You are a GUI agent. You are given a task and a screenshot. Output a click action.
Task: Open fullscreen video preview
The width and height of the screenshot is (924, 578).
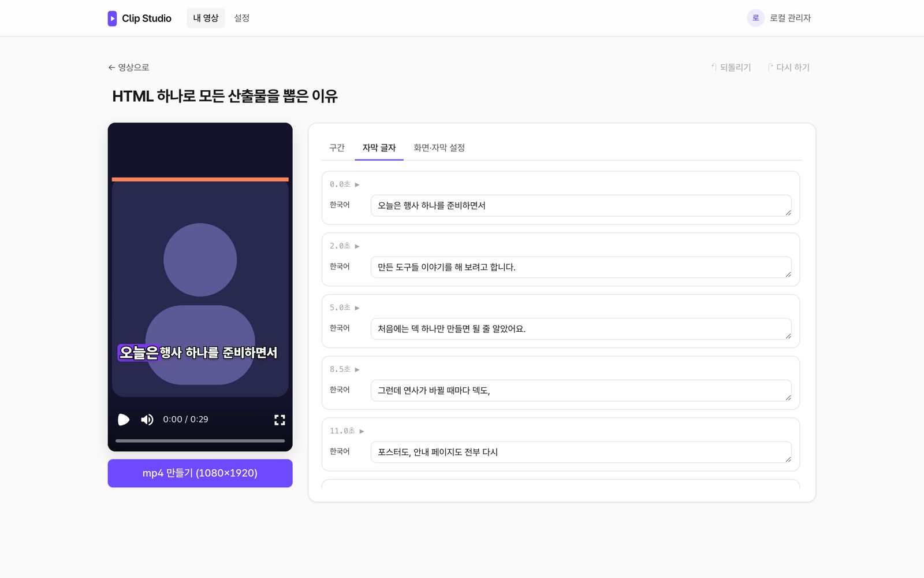280,420
